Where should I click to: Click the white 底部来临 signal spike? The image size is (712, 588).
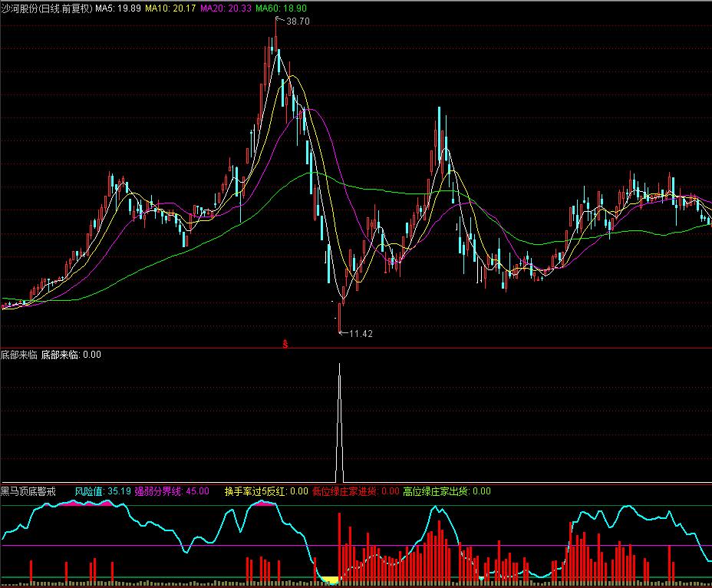(x=339, y=422)
